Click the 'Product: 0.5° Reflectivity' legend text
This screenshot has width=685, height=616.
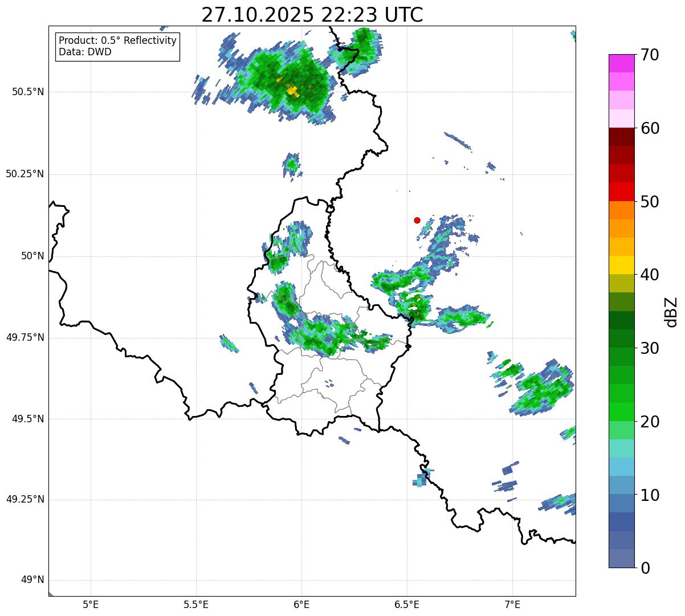(117, 41)
